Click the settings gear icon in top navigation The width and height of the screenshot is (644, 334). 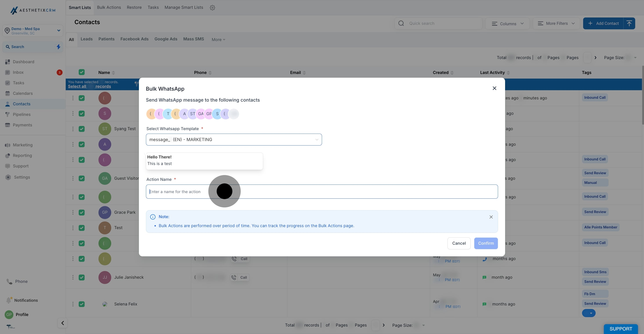point(212,7)
